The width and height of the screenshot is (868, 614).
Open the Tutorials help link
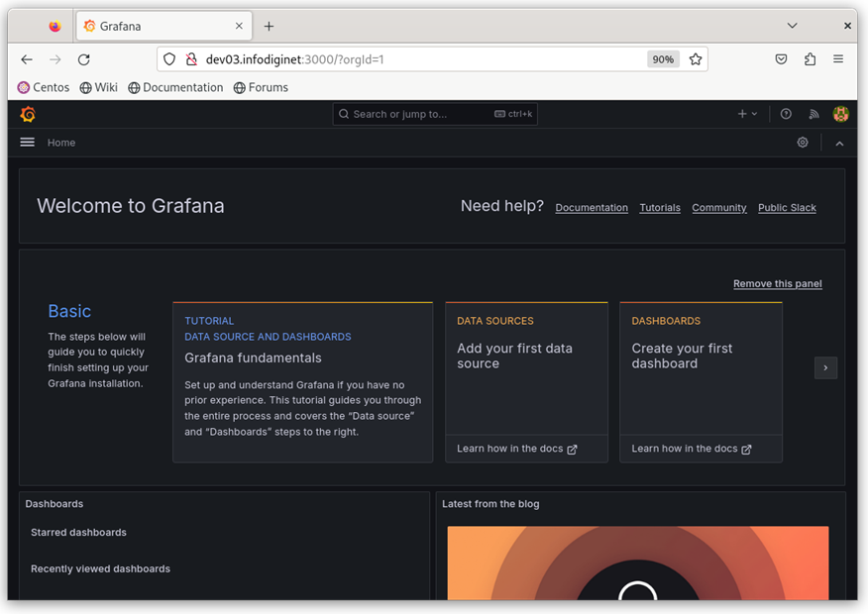click(x=660, y=207)
